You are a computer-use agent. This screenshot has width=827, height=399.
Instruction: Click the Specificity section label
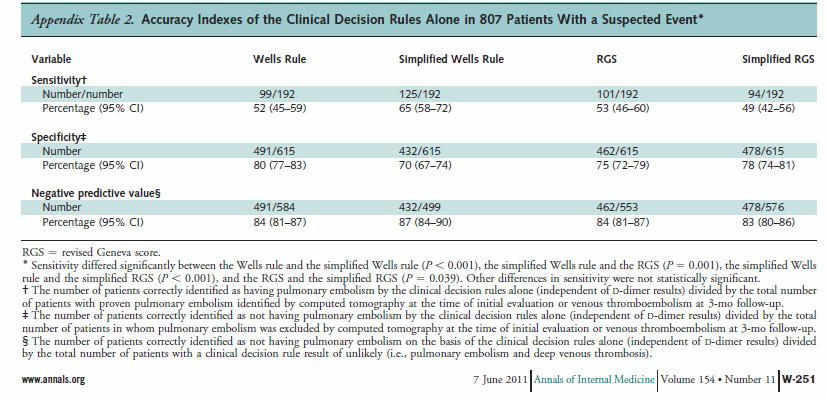[59, 137]
